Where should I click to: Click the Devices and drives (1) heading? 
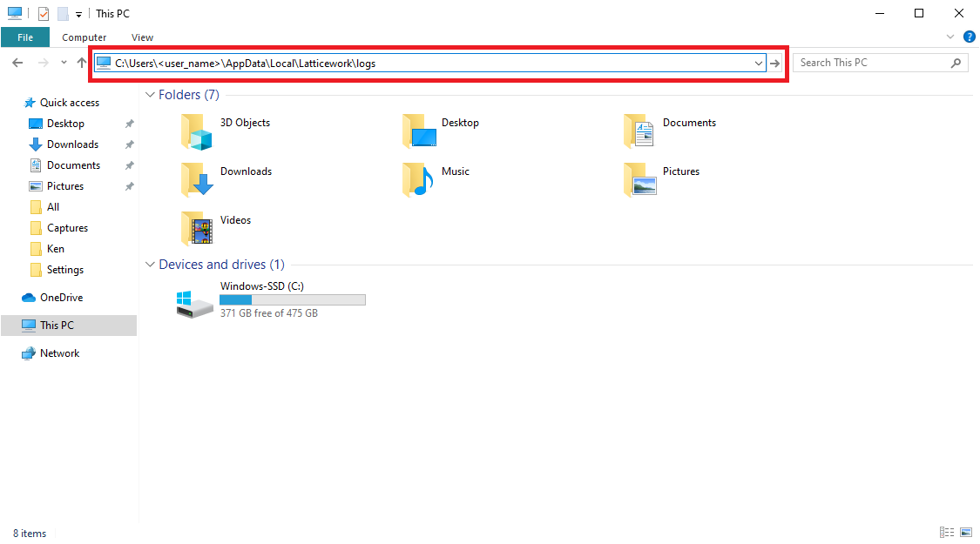tap(221, 265)
